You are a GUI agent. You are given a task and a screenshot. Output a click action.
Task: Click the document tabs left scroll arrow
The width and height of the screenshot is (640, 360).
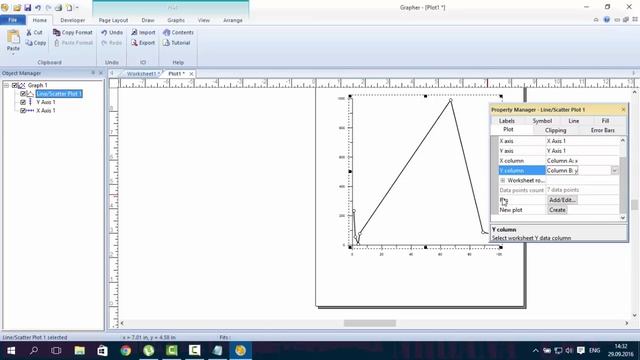tap(112, 73)
